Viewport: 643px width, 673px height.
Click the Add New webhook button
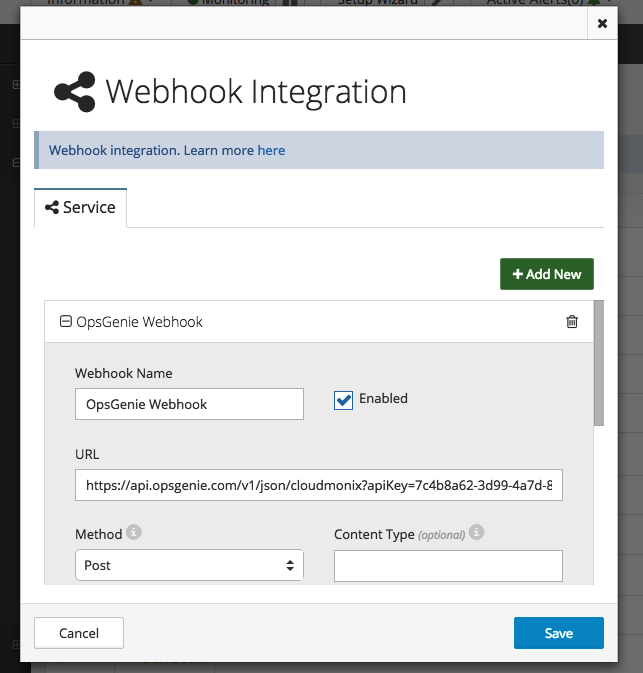point(546,274)
